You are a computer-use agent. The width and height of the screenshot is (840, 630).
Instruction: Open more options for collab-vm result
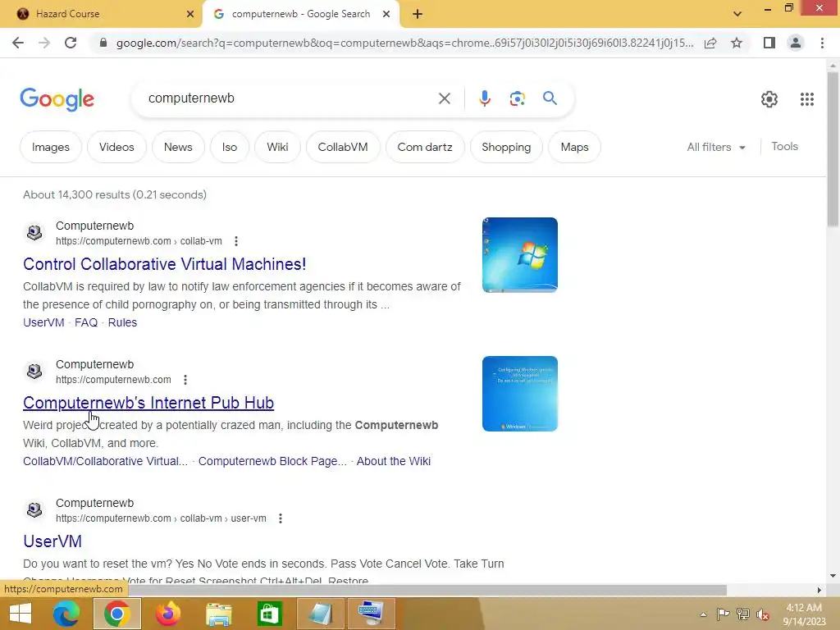(x=236, y=241)
